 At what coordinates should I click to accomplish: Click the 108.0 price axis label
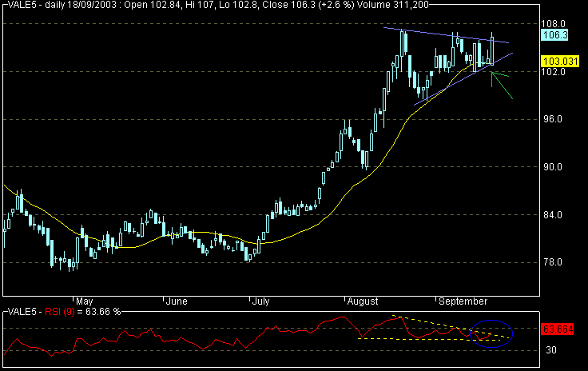click(x=553, y=24)
